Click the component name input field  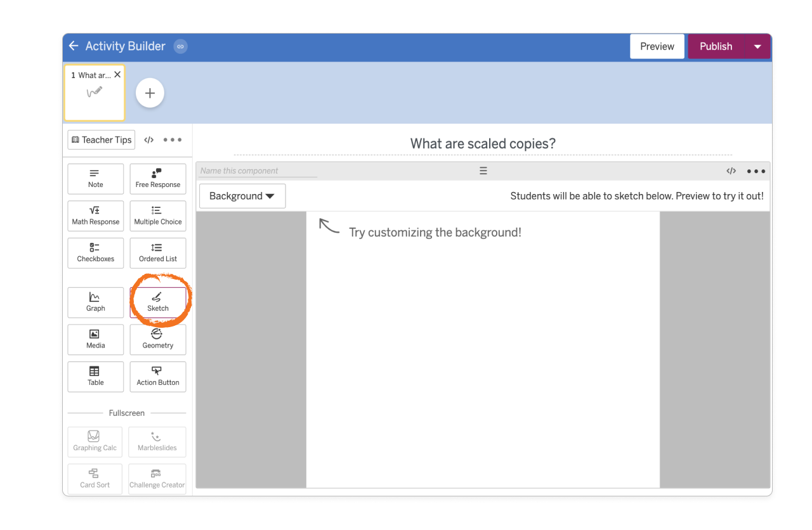[x=254, y=170]
